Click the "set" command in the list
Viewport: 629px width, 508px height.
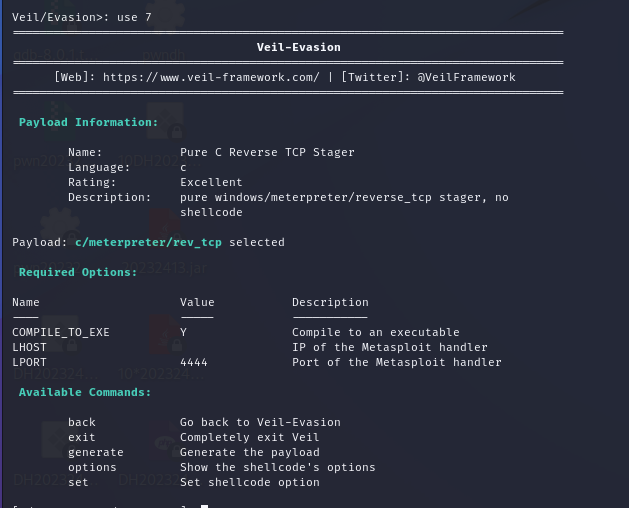(x=78, y=482)
